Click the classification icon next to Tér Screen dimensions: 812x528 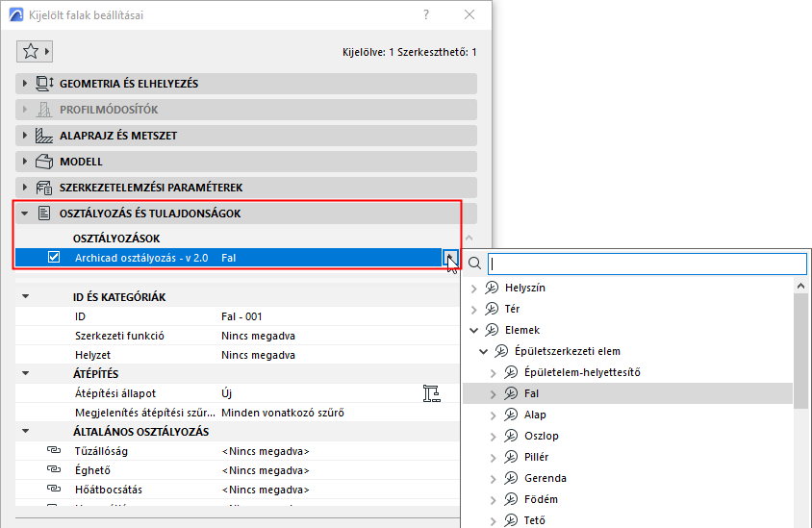tap(492, 309)
